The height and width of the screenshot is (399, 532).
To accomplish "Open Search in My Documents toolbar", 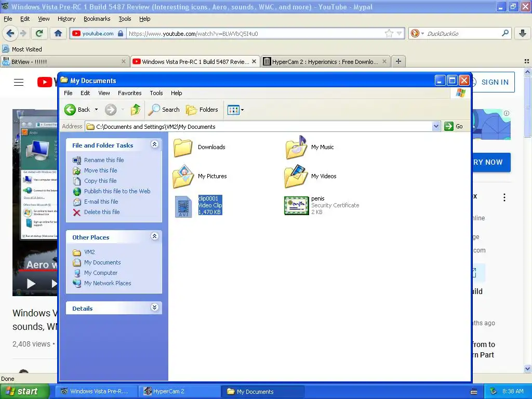I will (x=164, y=110).
